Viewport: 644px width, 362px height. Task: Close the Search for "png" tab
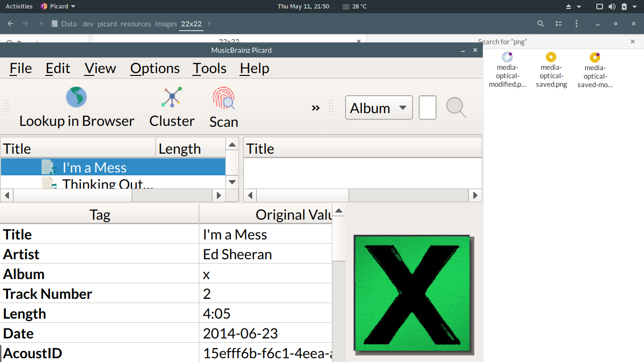(x=633, y=41)
